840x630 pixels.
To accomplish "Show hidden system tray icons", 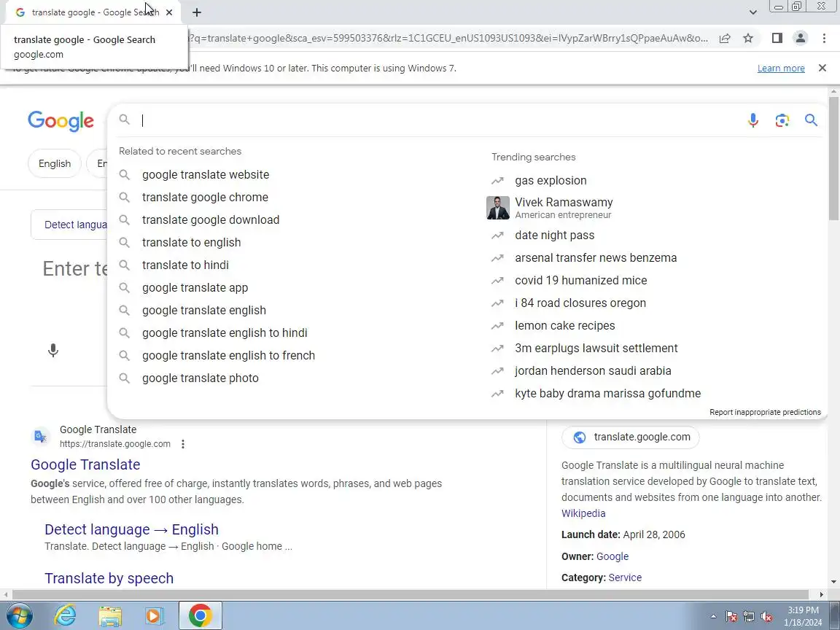I will coord(713,617).
